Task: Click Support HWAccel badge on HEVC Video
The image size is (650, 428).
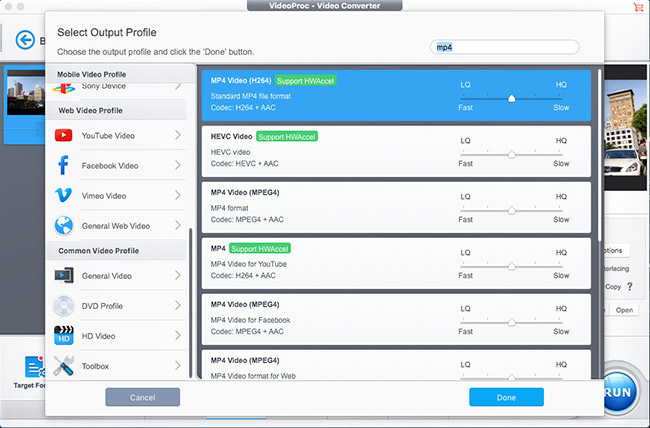Action: [287, 136]
